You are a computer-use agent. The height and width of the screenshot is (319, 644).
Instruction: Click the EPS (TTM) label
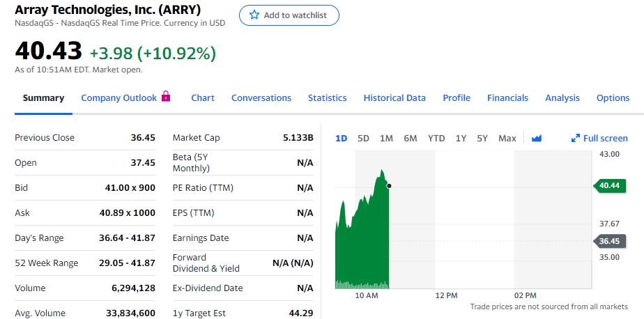(x=194, y=212)
